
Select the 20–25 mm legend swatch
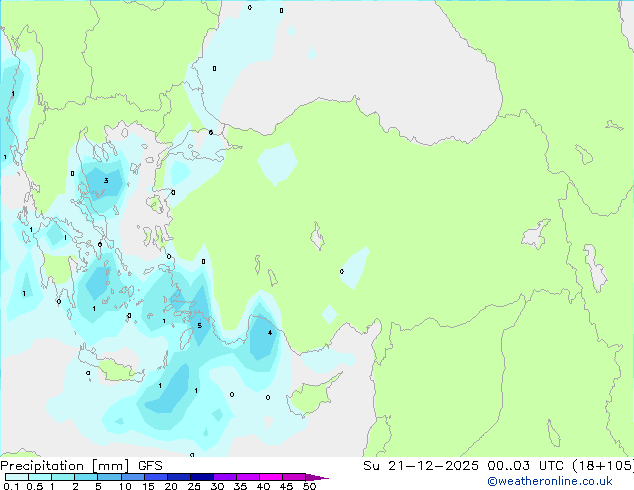178,477
